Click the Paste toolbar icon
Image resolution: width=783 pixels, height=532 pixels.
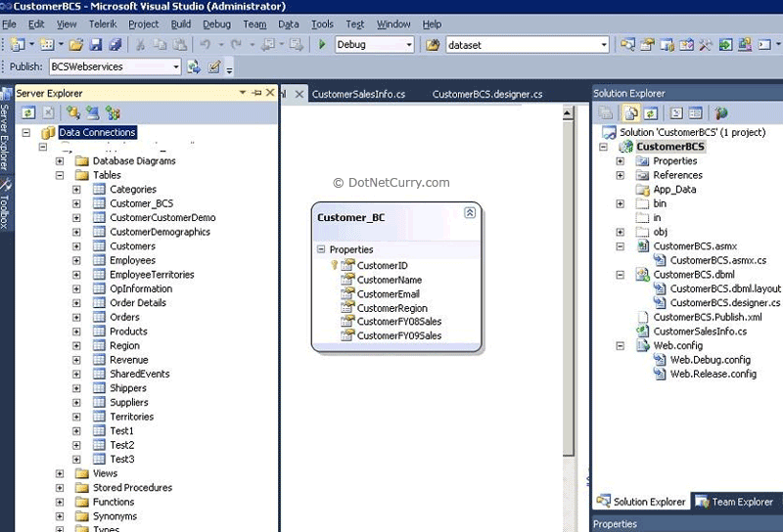180,45
